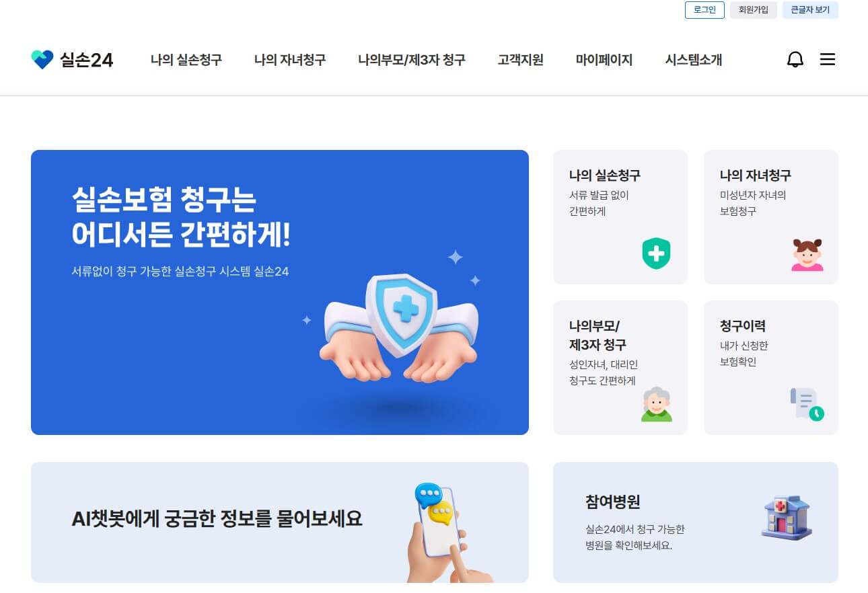Click the document clock icon in 청구이력
The image size is (868, 593).
pyautogui.click(x=807, y=404)
